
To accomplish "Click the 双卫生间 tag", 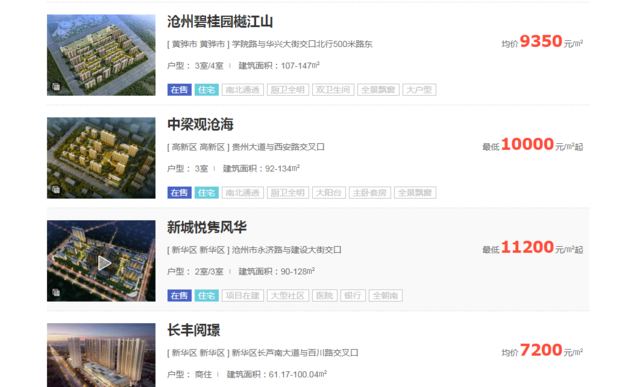I will [333, 90].
